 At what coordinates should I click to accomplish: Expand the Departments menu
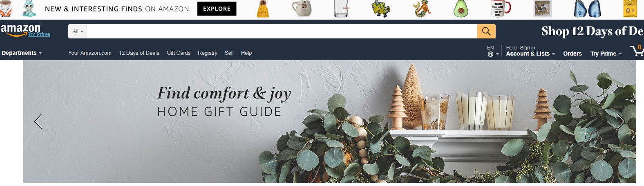pos(22,53)
